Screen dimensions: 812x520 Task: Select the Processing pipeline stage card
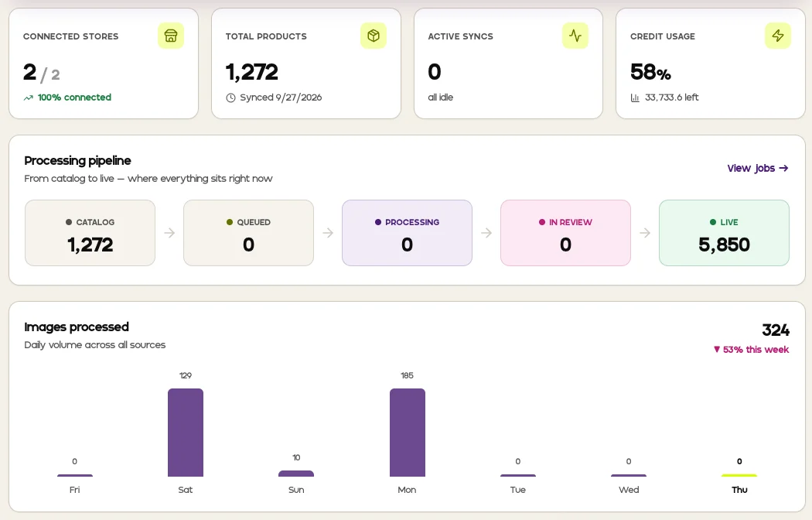point(407,233)
